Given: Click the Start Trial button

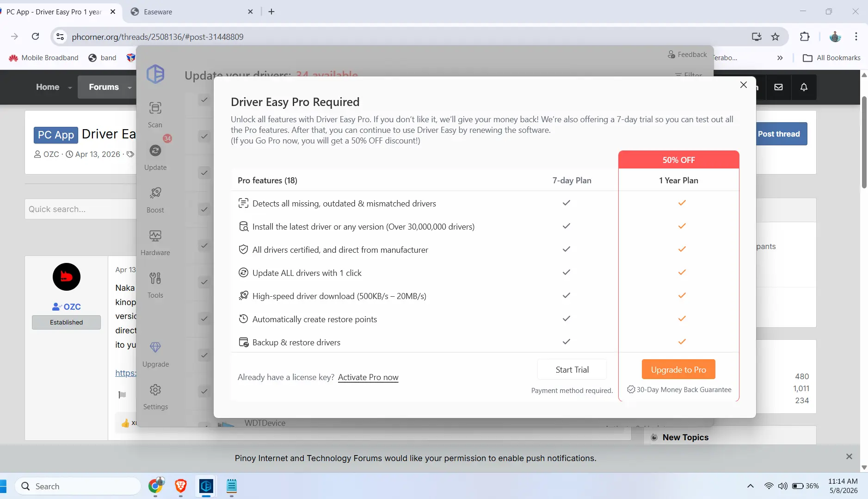Looking at the screenshot, I should point(572,369).
